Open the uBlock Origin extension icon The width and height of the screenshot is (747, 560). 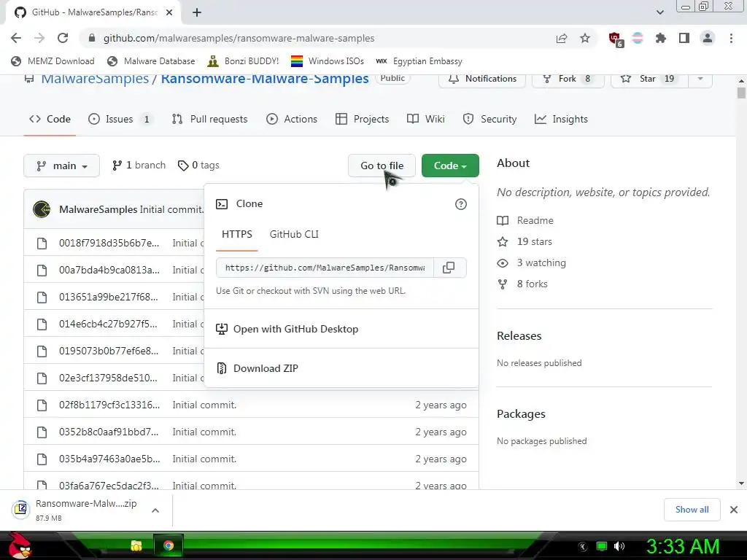[x=615, y=39]
